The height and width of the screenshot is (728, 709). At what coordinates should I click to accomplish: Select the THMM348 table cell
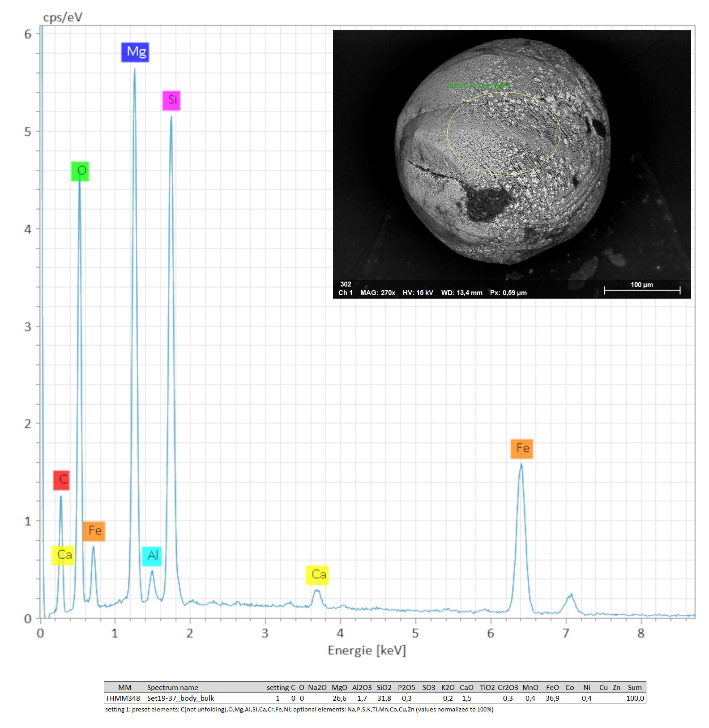(x=123, y=698)
